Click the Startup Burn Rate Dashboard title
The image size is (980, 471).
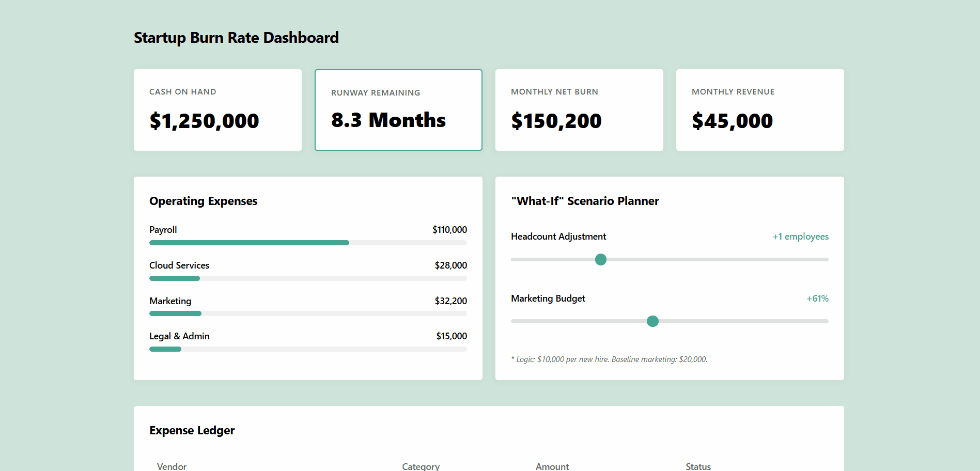coord(236,38)
